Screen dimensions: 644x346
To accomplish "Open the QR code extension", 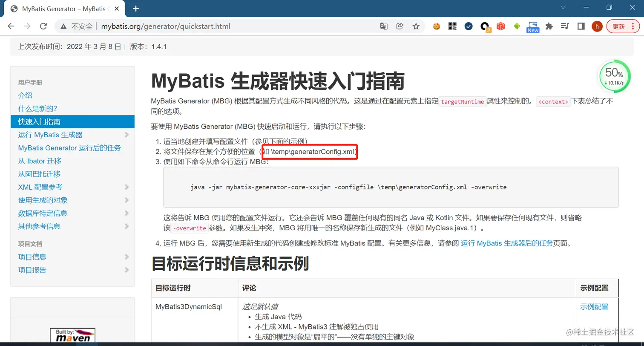I will (452, 26).
